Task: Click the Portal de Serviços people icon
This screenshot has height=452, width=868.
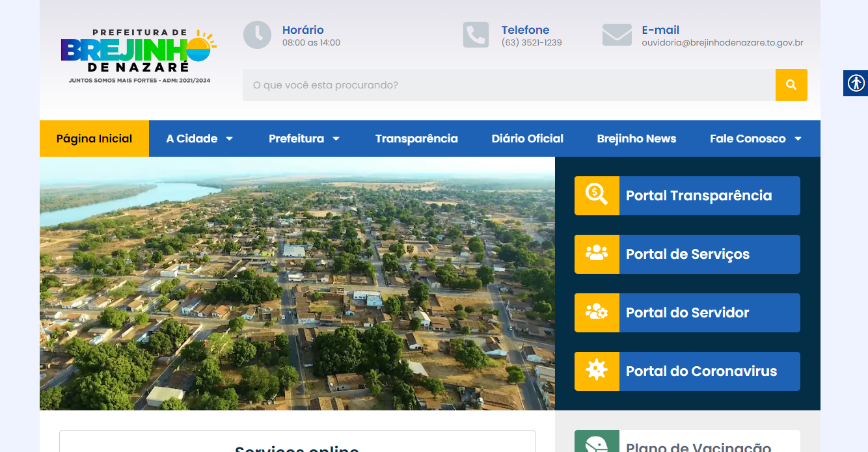Action: click(x=597, y=254)
